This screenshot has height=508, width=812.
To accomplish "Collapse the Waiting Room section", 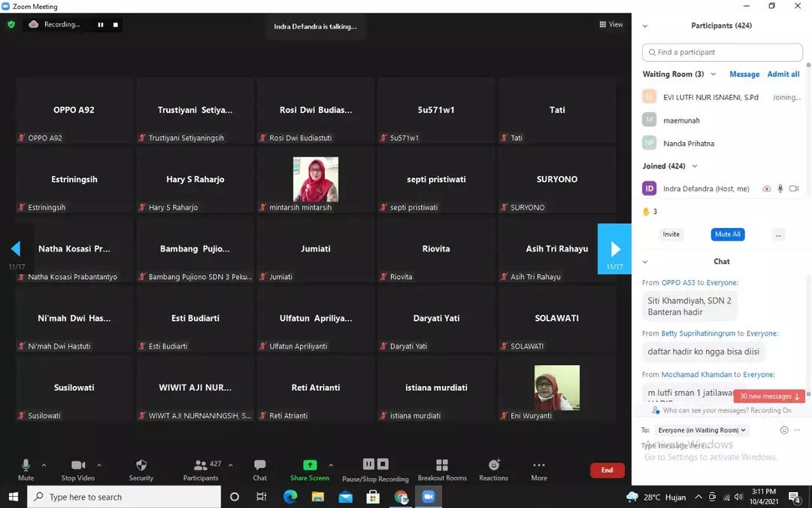I will [713, 75].
